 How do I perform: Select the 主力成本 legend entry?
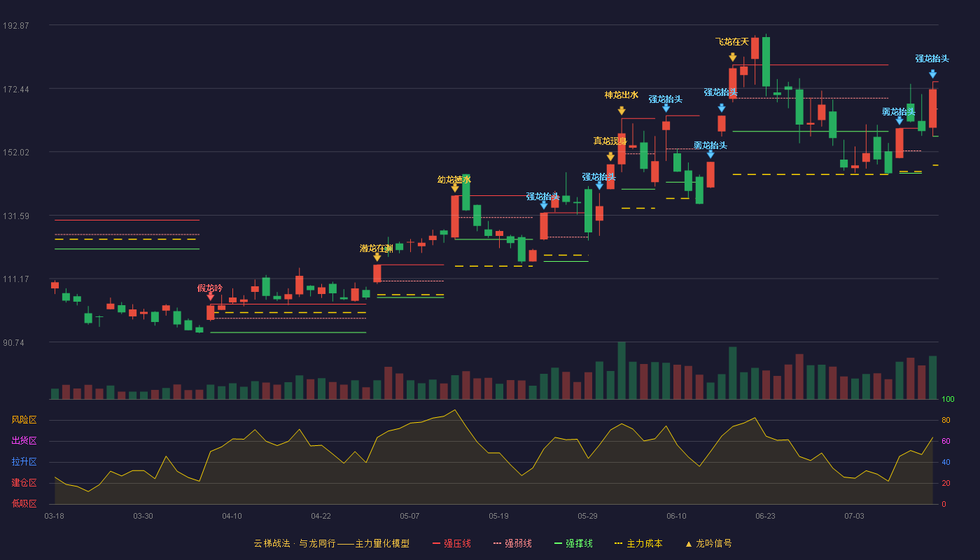[638, 543]
